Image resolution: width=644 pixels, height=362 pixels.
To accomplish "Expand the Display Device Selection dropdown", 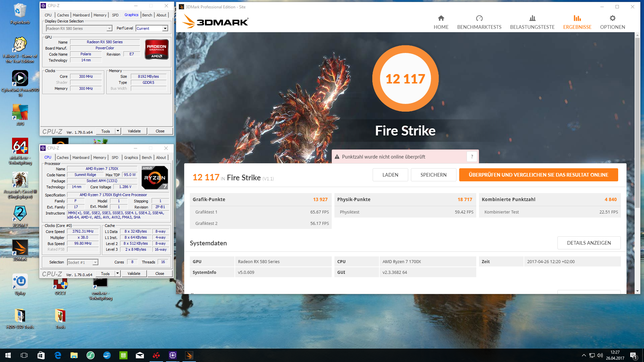I will click(x=109, y=28).
